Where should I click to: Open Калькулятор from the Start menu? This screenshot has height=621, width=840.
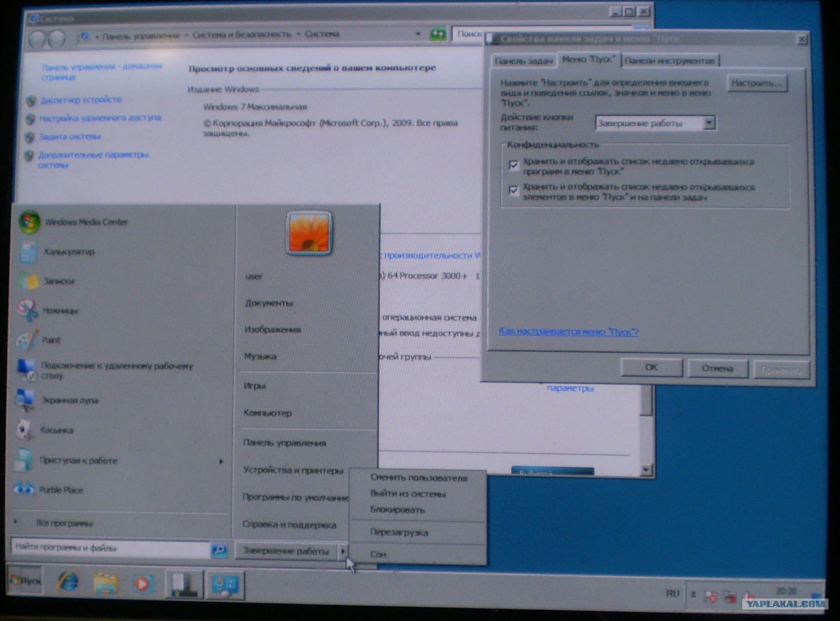[69, 252]
